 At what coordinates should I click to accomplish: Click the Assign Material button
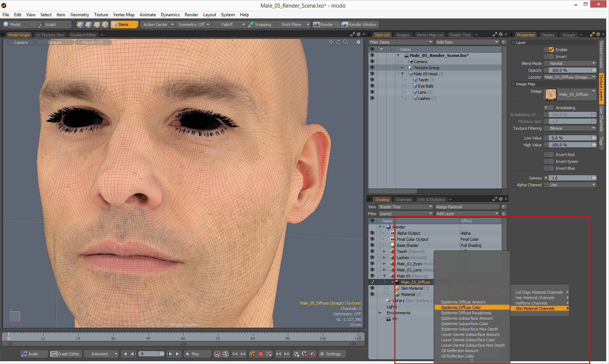[x=448, y=207]
